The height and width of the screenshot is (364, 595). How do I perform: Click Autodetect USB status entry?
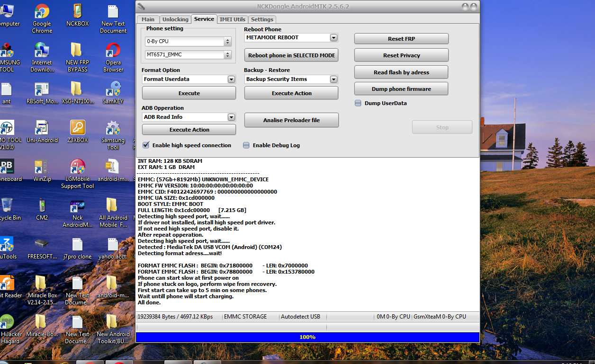click(300, 317)
